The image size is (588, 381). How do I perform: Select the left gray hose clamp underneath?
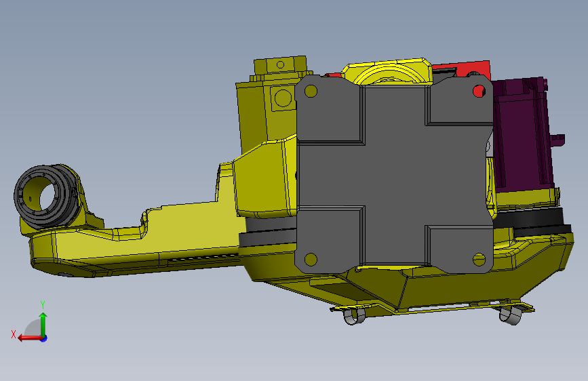[x=354, y=317]
